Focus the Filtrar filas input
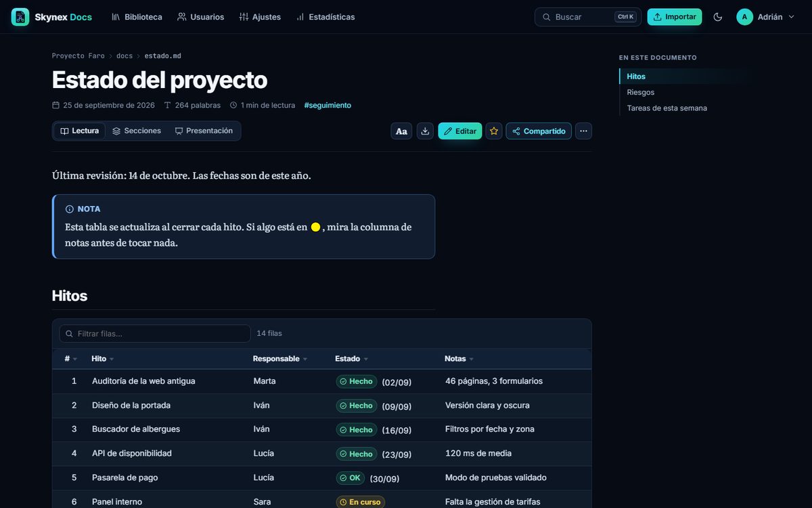This screenshot has height=508, width=812. (155, 334)
